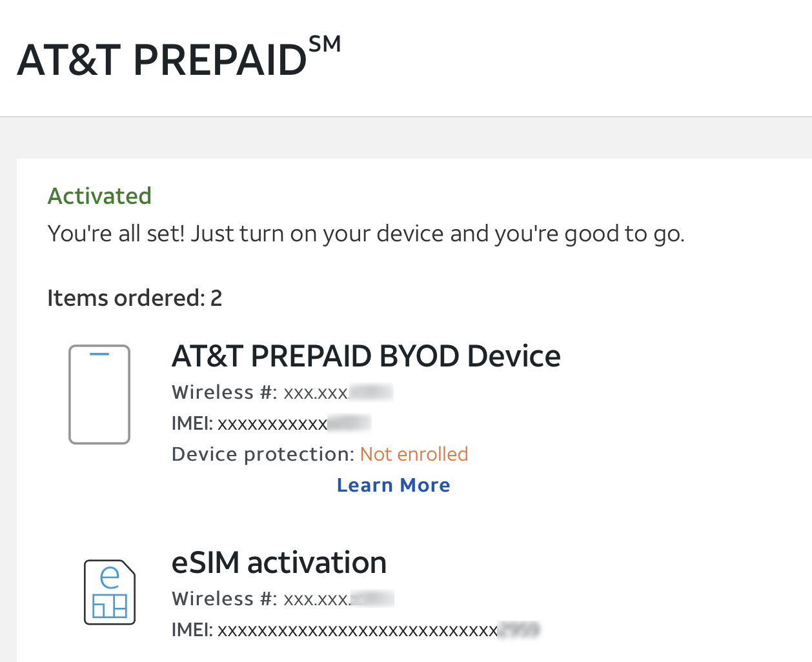
Task: Click the blurred ending of eSIM IMEI
Action: coord(519,630)
